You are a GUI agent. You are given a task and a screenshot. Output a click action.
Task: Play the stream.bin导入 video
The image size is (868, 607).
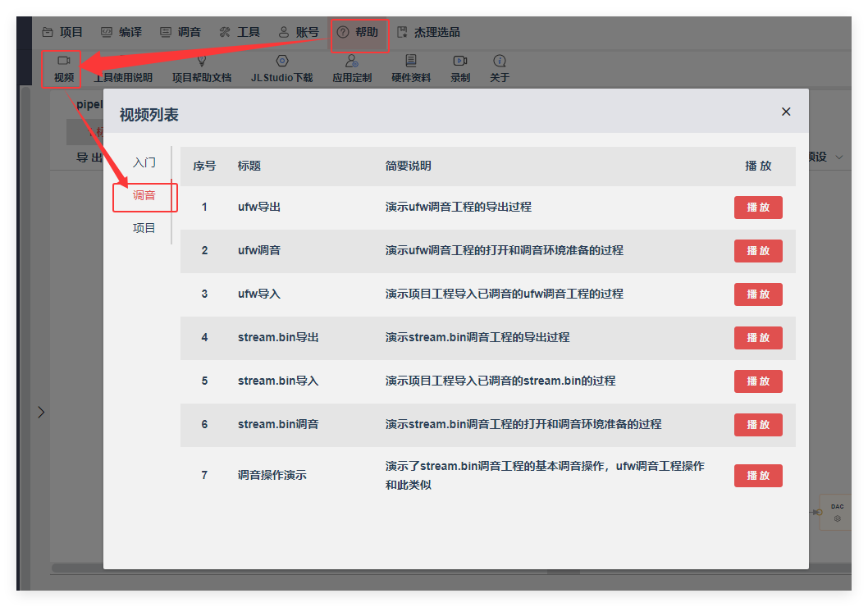758,381
